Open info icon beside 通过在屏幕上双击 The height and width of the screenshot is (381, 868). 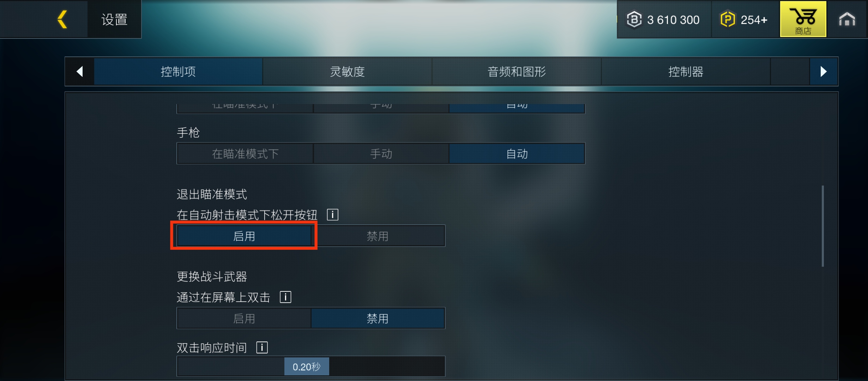(x=285, y=297)
